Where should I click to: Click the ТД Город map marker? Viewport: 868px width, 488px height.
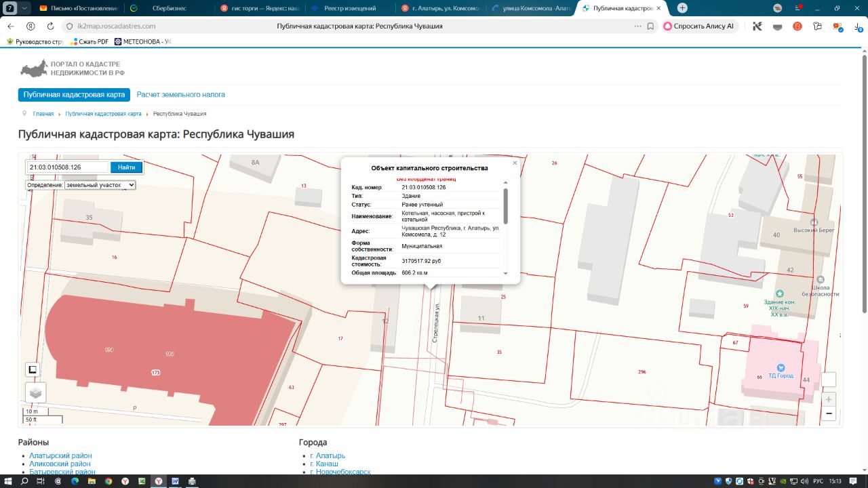pyautogui.click(x=780, y=367)
